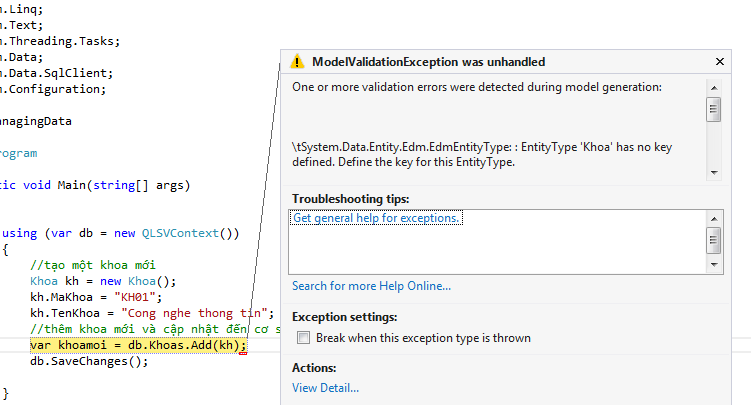Click up arrow of troubleshooting tips scrollbar
The height and width of the screenshot is (405, 751).
click(714, 219)
